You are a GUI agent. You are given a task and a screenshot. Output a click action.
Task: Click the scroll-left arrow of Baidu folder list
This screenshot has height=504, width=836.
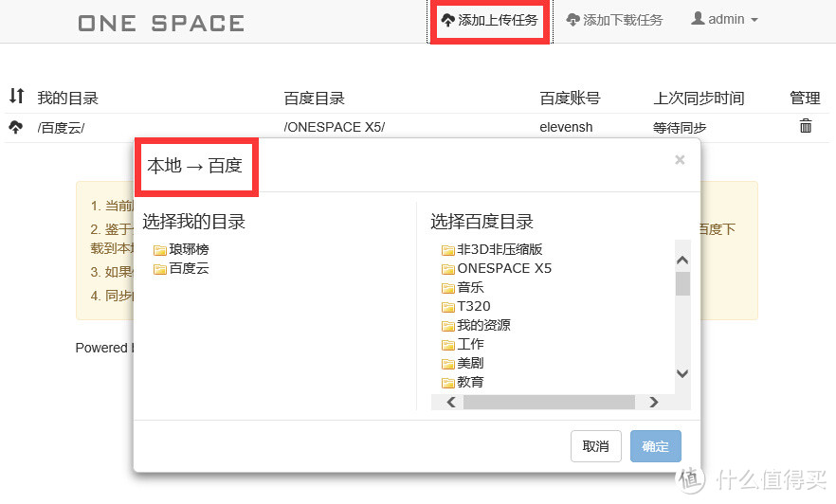pos(451,403)
